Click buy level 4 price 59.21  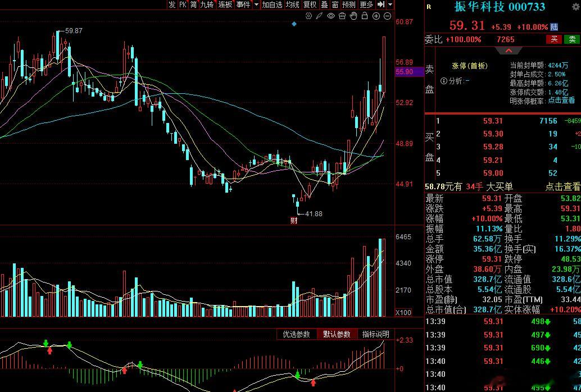tap(493, 160)
